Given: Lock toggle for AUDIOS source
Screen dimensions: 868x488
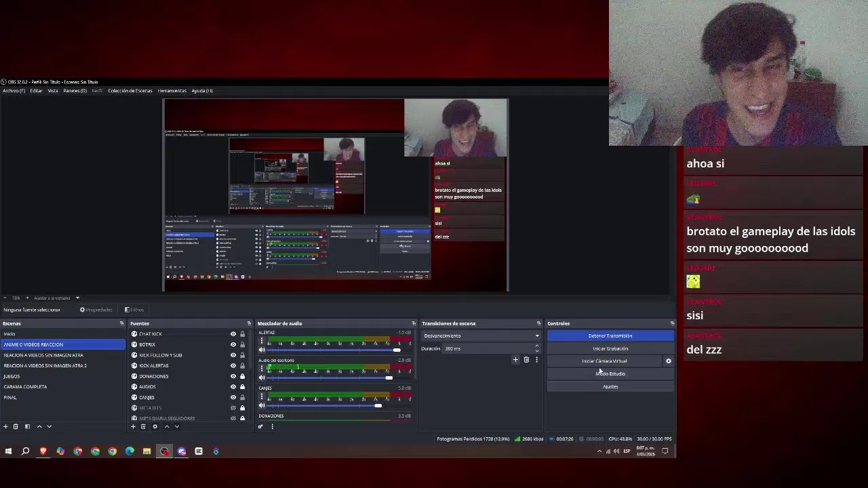Looking at the screenshot, I should pyautogui.click(x=242, y=387).
